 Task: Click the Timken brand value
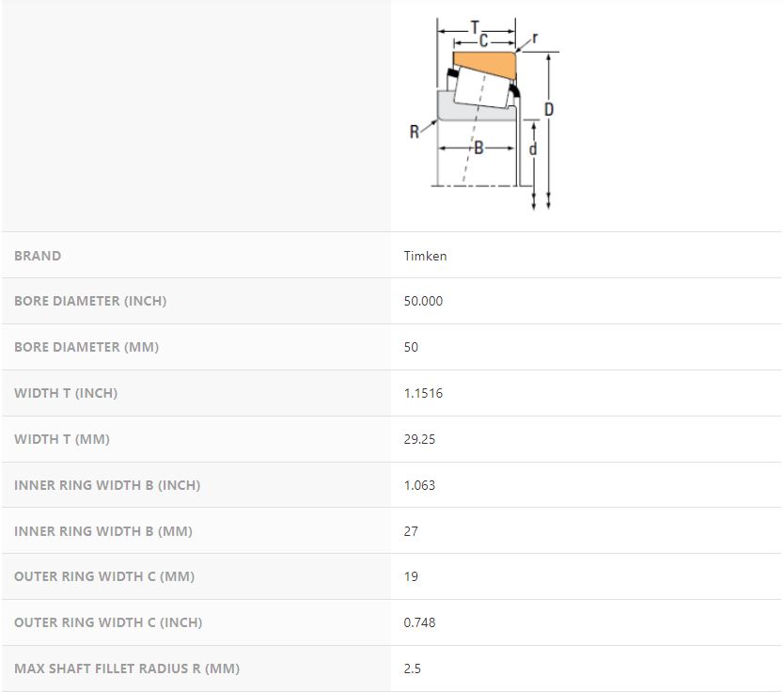point(425,256)
